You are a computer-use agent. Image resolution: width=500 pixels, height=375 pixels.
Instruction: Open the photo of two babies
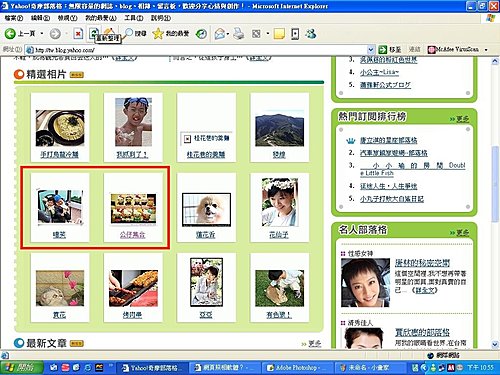coord(60,207)
